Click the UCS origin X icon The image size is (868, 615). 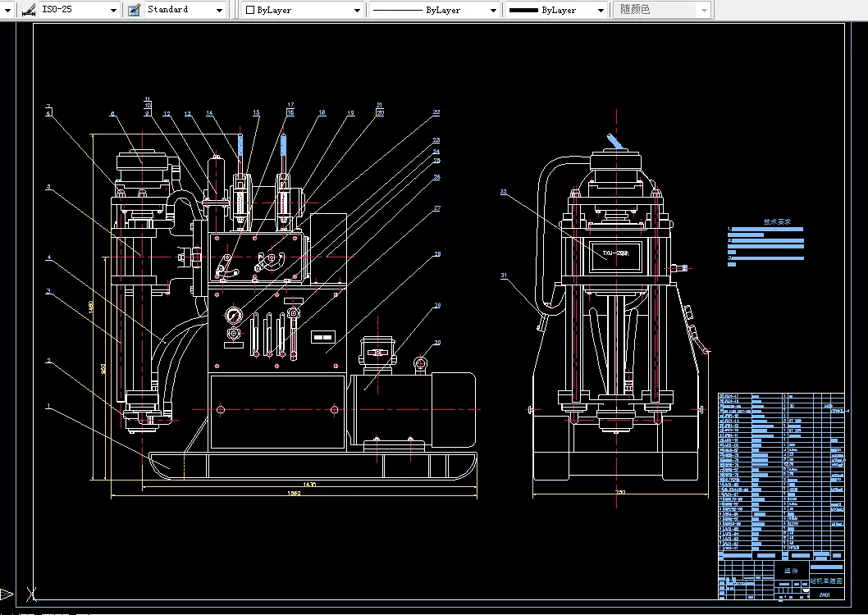pyautogui.click(x=31, y=593)
